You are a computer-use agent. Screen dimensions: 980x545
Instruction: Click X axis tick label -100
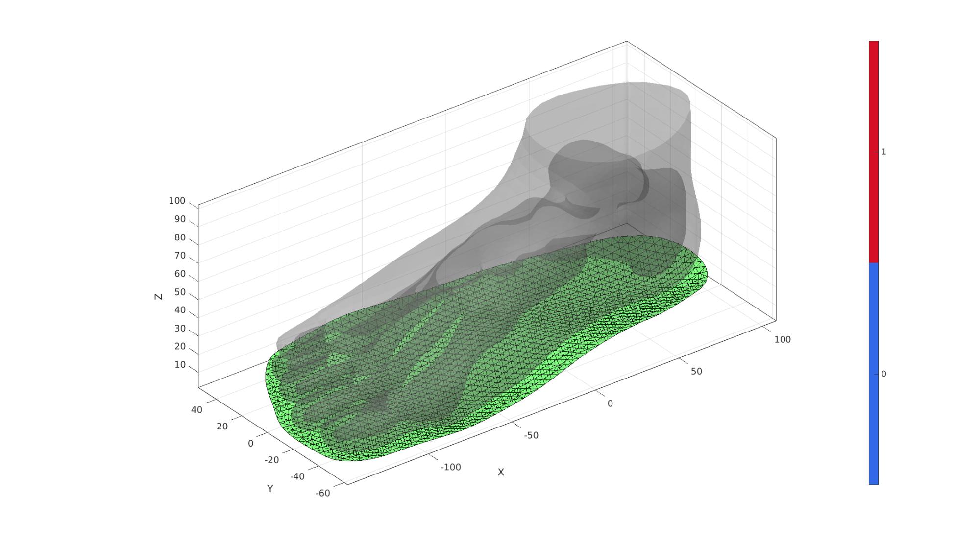(x=450, y=467)
